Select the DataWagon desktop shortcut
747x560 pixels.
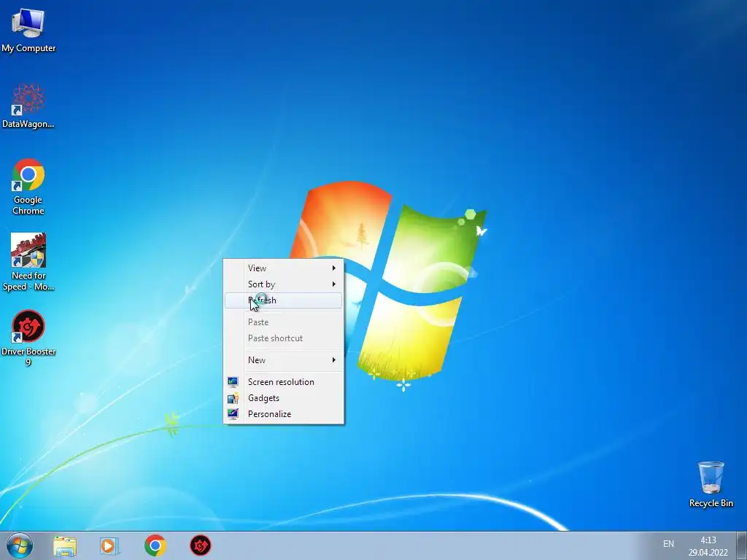(x=28, y=106)
